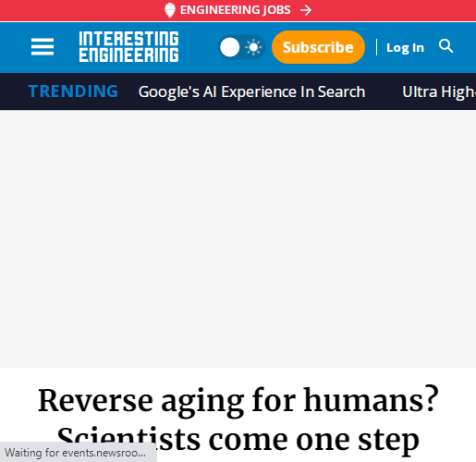Click the hard hat icon in red banner
476x462 pixels.
point(170,10)
